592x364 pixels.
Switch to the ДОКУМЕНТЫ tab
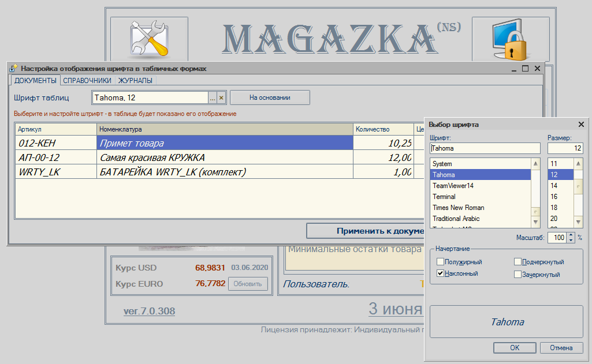(35, 80)
